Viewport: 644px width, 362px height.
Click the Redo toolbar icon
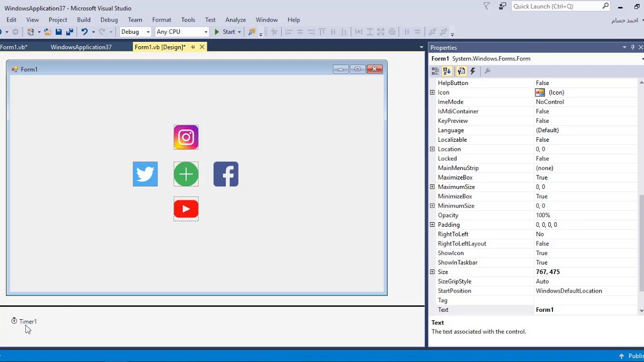pos(102,32)
